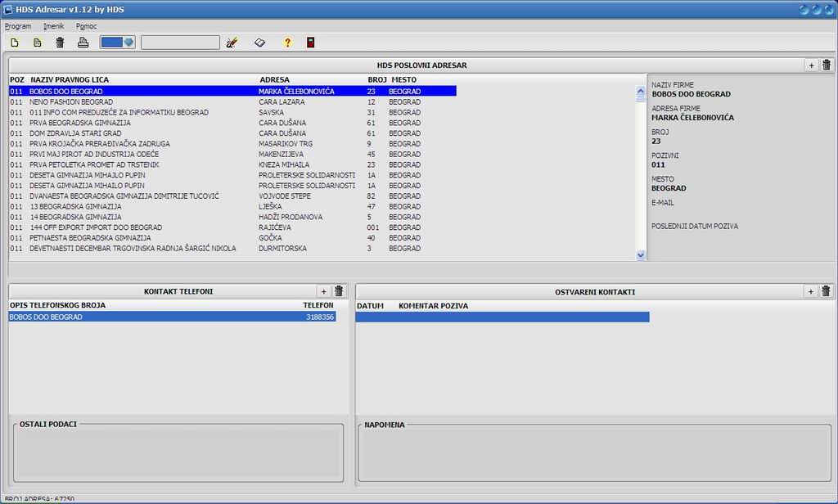Image resolution: width=838 pixels, height=504 pixels.
Task: Click the address list scroll down arrow
Action: tap(641, 255)
